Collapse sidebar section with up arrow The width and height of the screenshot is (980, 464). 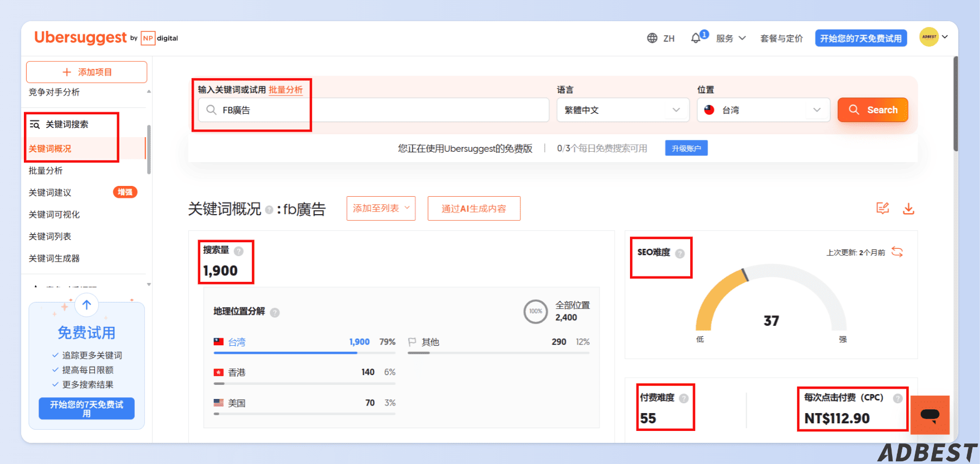pos(149,92)
